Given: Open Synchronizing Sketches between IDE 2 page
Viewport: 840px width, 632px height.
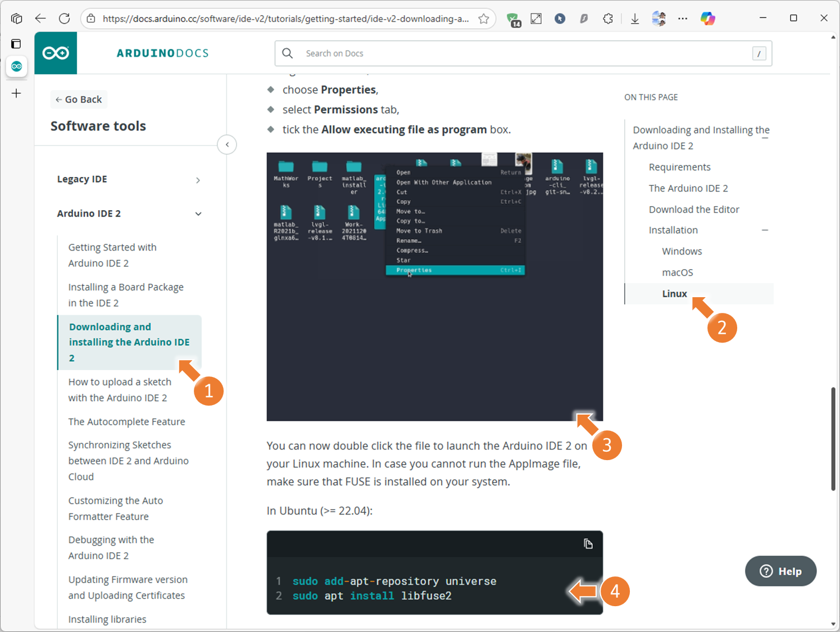Looking at the screenshot, I should 129,461.
